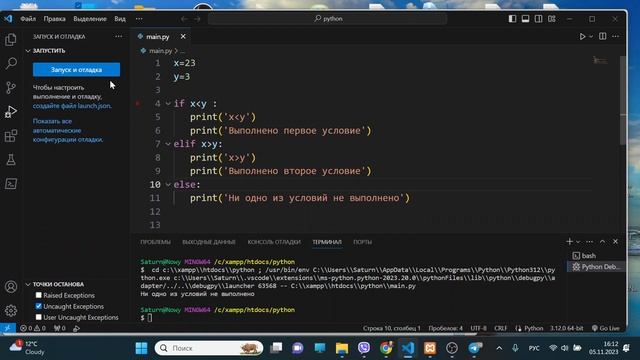640x360 pixels.
Task: Open terminal panel more actions ellipsis
Action: pyautogui.click(x=589, y=242)
